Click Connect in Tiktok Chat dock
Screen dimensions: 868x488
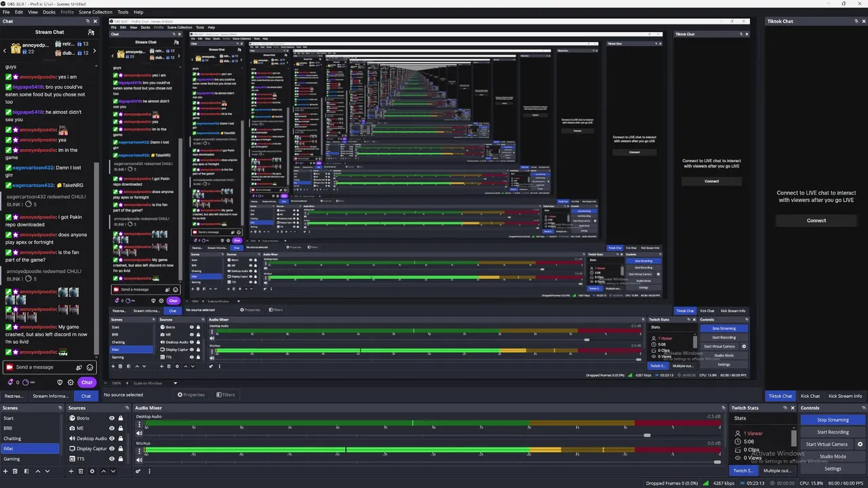(x=816, y=220)
